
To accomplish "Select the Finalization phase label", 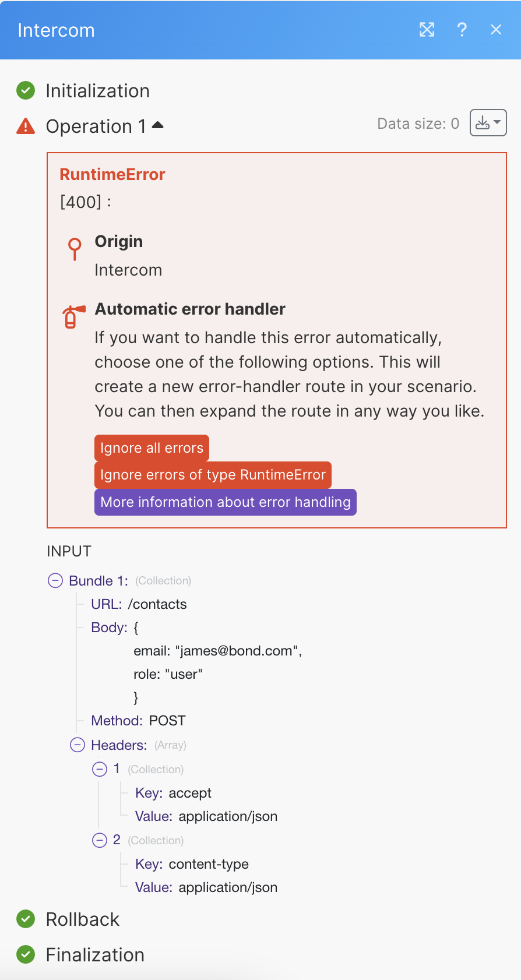I will pyautogui.click(x=95, y=954).
